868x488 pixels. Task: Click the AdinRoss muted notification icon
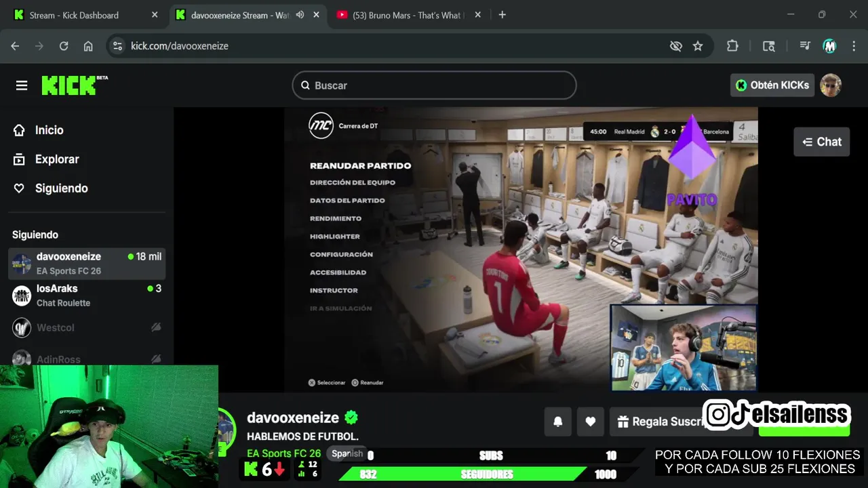click(156, 359)
